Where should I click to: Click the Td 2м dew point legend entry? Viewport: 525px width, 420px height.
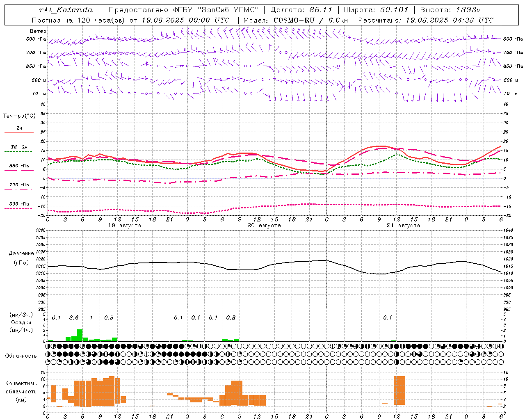tap(19, 147)
